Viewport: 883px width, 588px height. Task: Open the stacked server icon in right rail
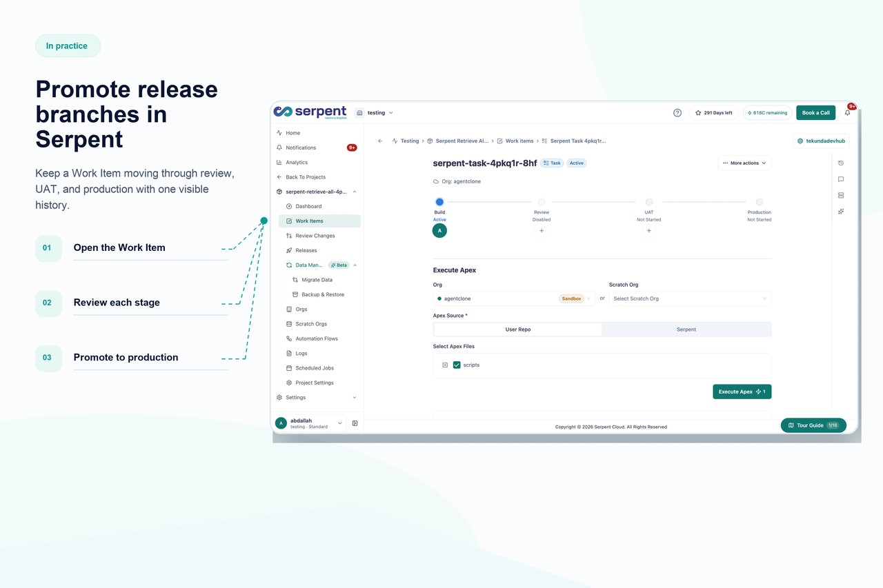(x=841, y=196)
